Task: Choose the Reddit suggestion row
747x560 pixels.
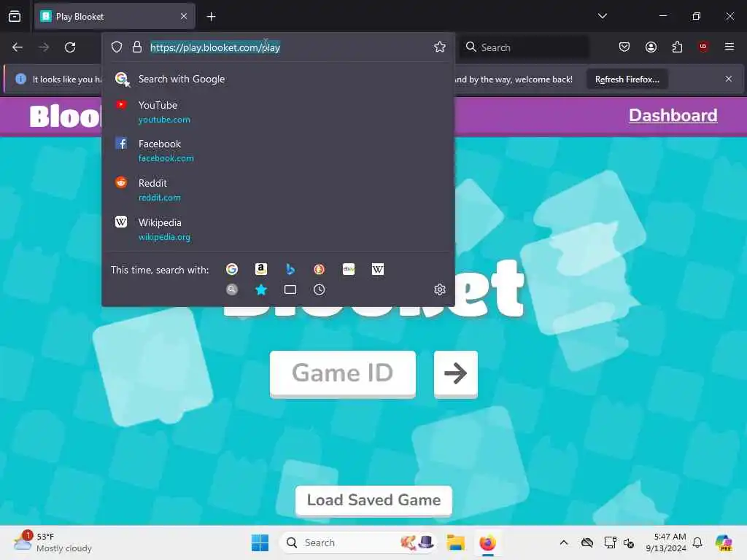Action: (x=278, y=190)
